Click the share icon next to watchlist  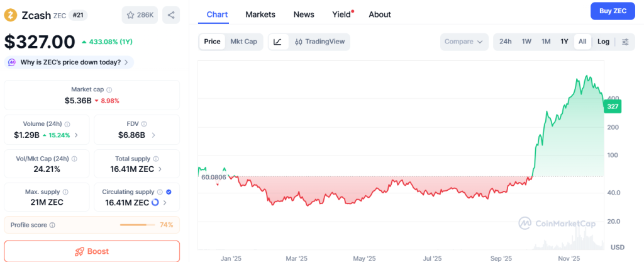[171, 14]
